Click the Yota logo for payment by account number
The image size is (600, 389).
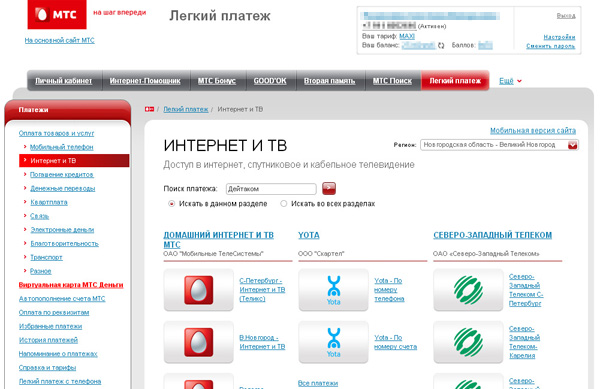pyautogui.click(x=333, y=342)
